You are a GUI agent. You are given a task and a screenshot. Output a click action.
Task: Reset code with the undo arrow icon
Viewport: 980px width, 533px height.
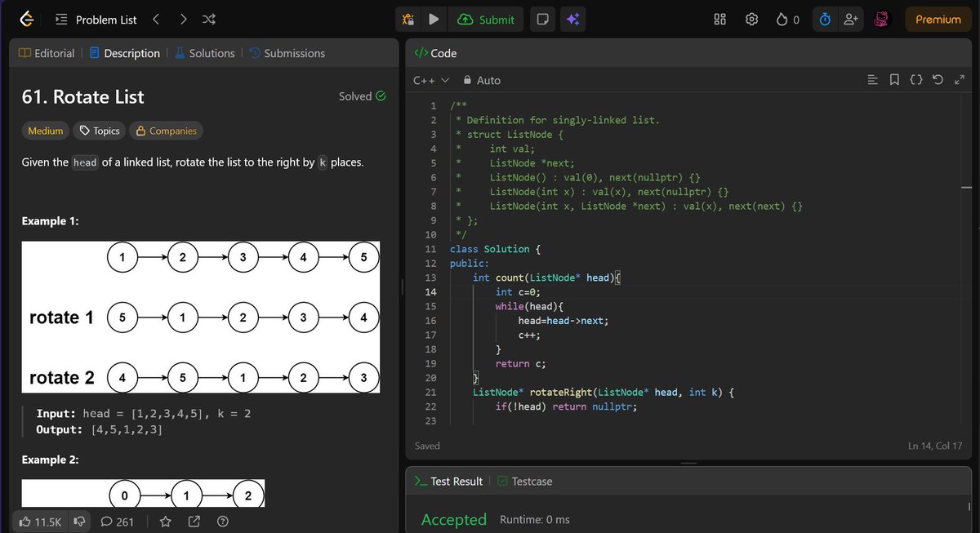pyautogui.click(x=938, y=80)
